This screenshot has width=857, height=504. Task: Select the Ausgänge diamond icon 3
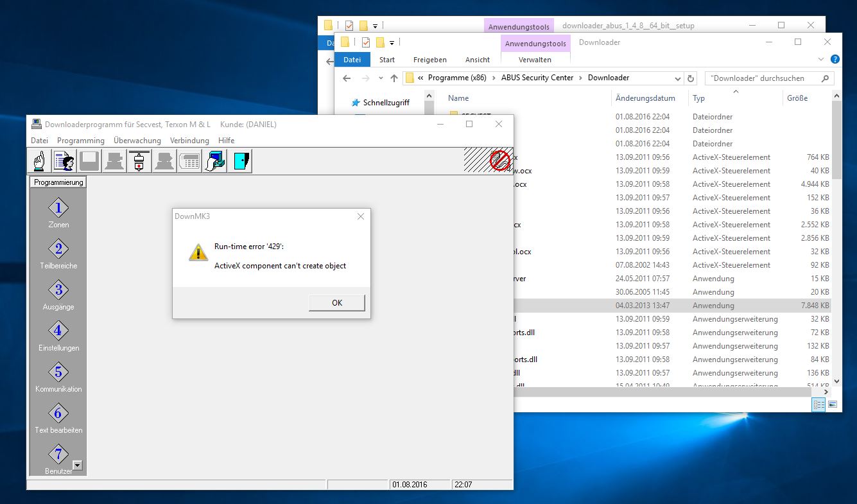click(x=58, y=290)
